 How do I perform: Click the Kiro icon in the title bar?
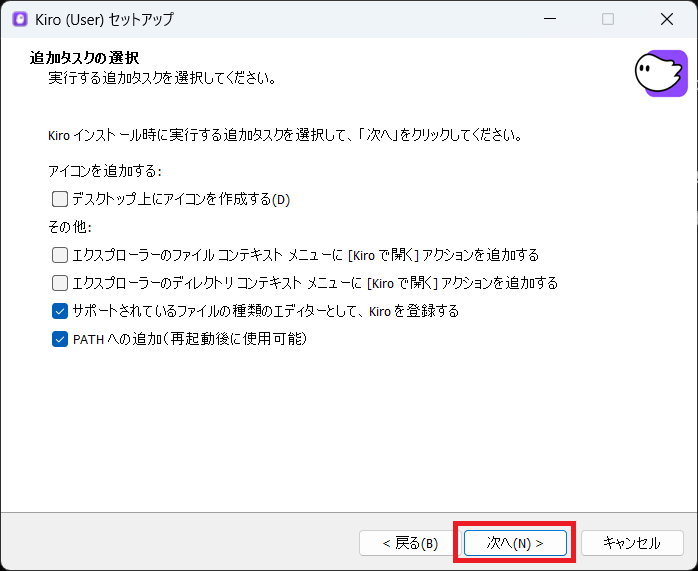click(x=20, y=19)
